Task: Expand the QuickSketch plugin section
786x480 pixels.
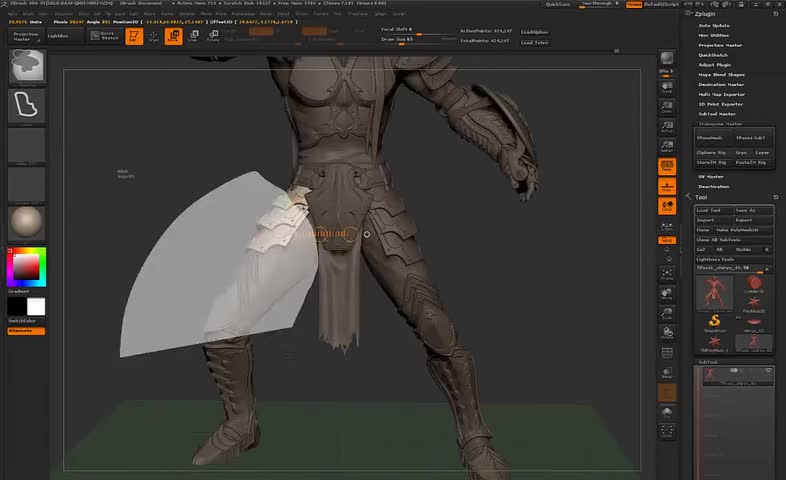Action: [713, 55]
